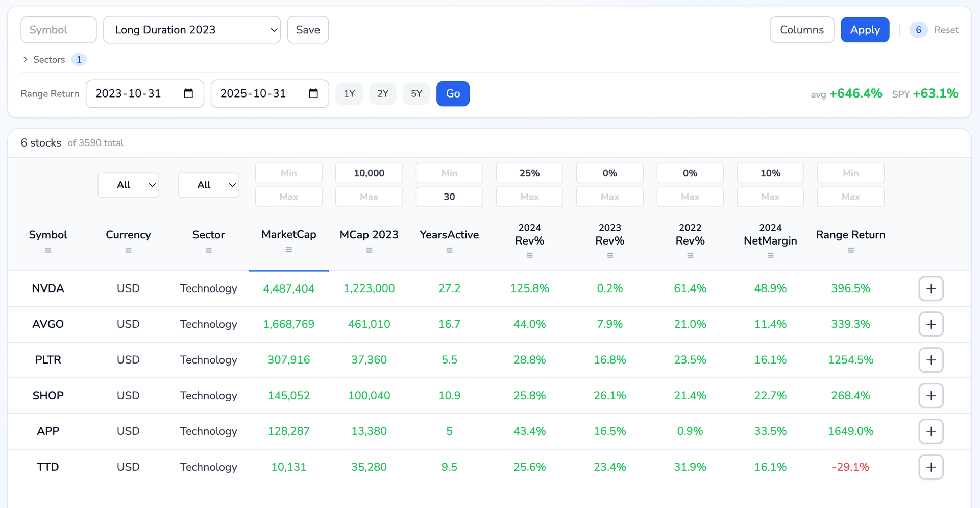The width and height of the screenshot is (980, 508).
Task: Click the menu icon under Sector column
Action: point(208,250)
